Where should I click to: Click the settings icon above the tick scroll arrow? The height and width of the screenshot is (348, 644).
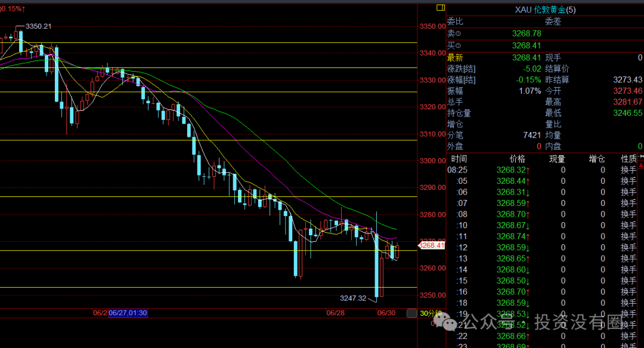pyautogui.click(x=642, y=156)
